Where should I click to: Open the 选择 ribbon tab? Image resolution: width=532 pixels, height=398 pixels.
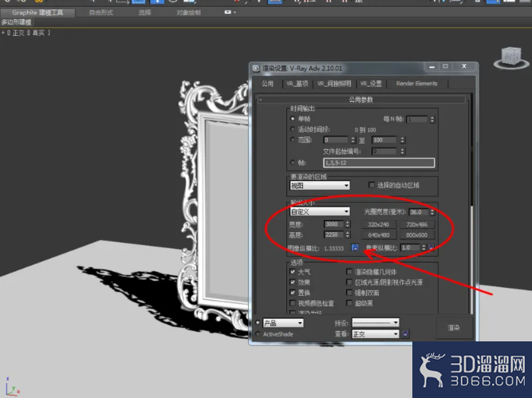(x=144, y=13)
